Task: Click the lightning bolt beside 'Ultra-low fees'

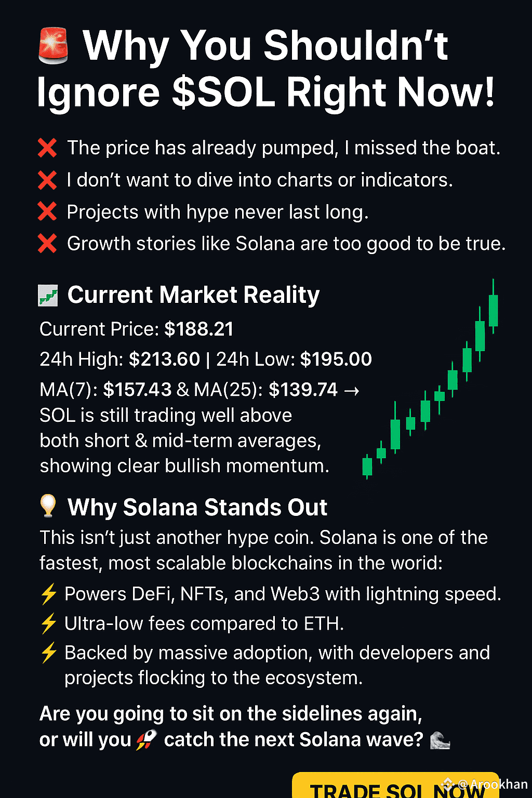Action: [x=49, y=623]
